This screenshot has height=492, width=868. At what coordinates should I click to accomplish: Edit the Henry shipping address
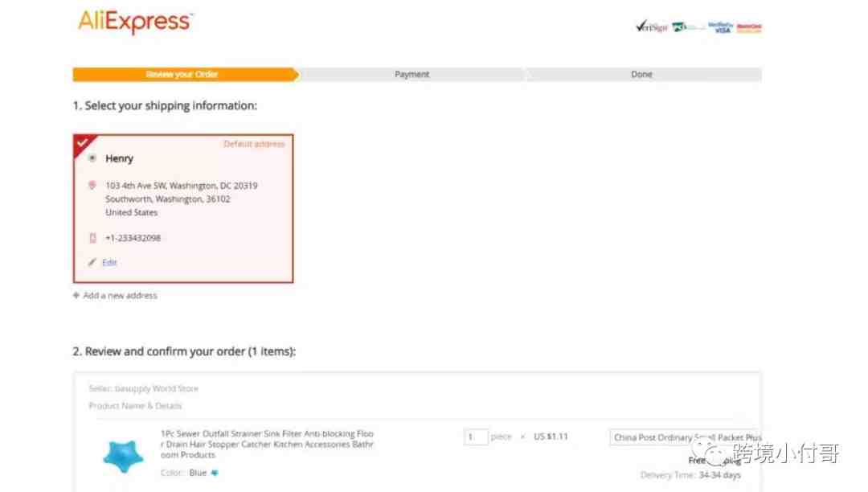coord(109,262)
